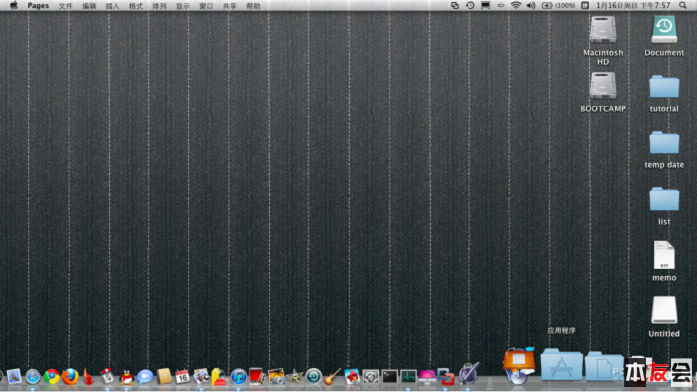697x392 pixels.
Task: Open the 文件 menu
Action: click(65, 6)
